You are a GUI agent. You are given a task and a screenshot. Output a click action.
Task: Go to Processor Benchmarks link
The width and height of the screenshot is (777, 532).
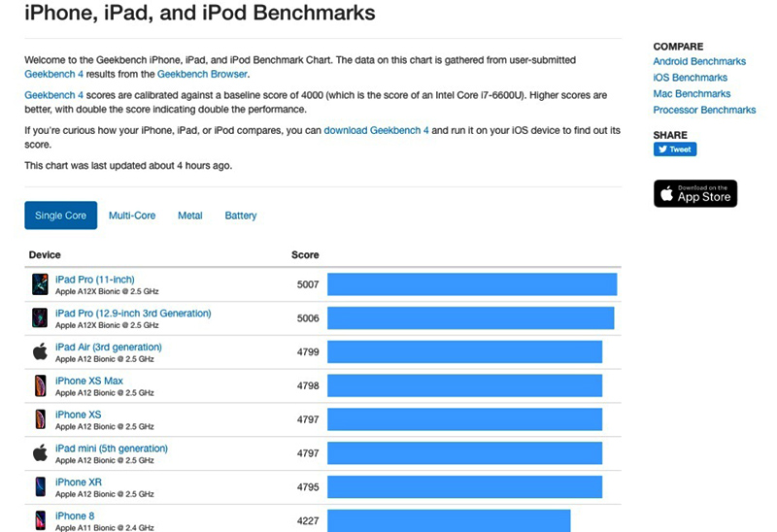tap(704, 111)
